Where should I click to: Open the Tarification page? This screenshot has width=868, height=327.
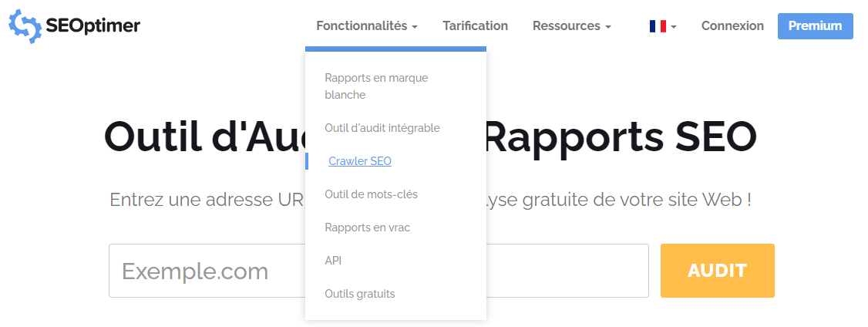[x=475, y=26]
